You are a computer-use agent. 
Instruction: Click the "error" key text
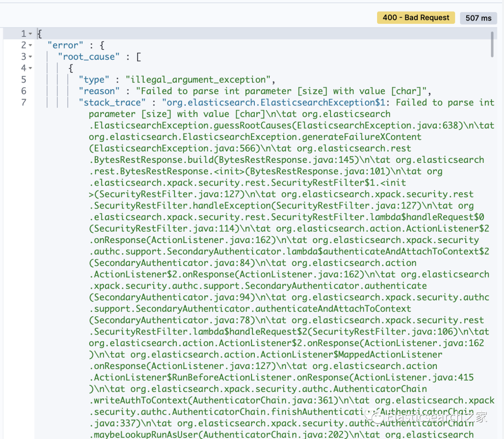point(65,45)
